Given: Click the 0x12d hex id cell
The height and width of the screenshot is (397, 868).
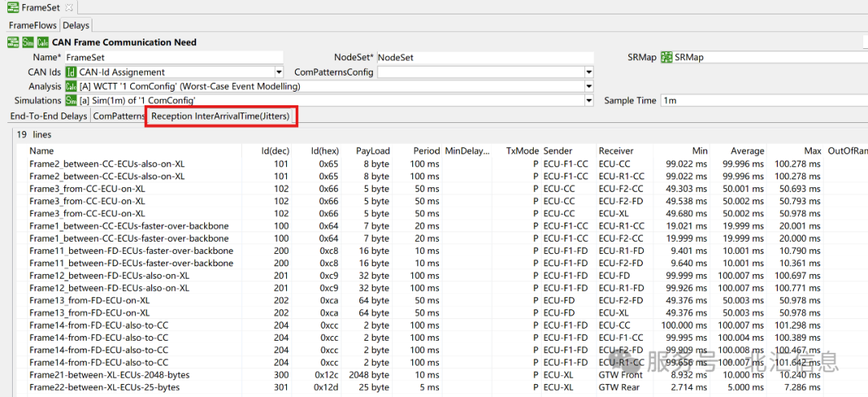Looking at the screenshot, I should 327,387.
